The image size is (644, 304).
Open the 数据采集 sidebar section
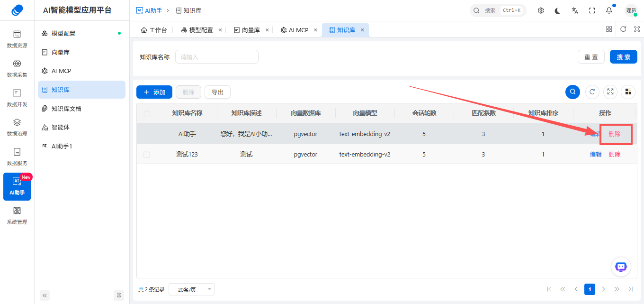point(17,68)
